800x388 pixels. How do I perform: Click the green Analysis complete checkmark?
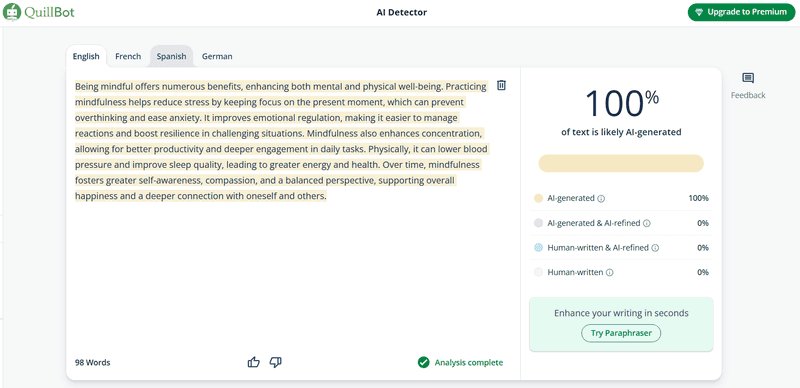(x=423, y=362)
